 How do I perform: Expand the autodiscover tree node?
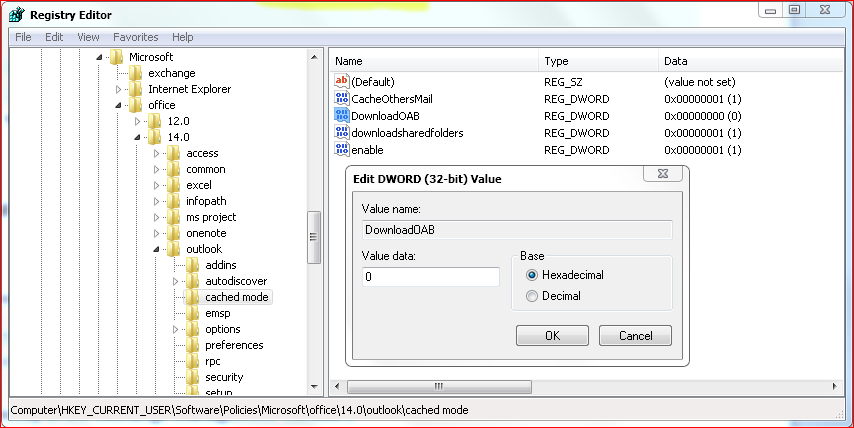175,281
